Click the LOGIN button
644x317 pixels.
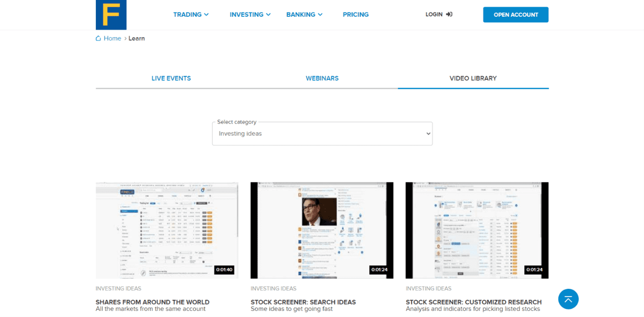coord(434,14)
